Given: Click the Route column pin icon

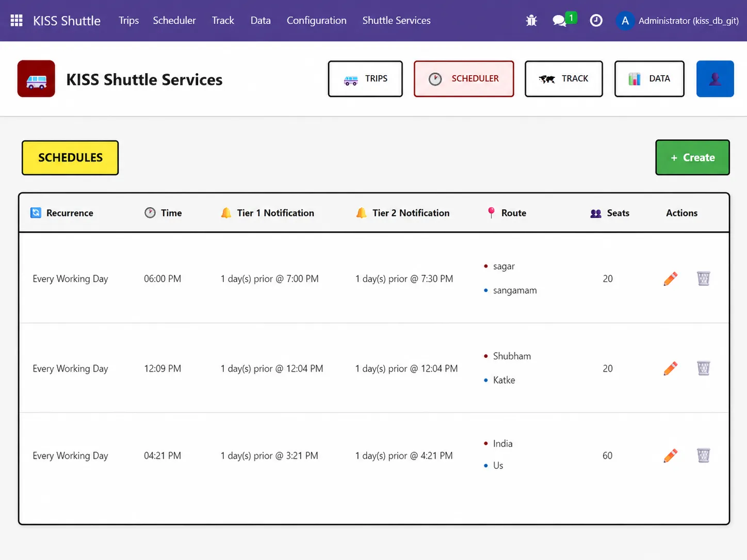Looking at the screenshot, I should [x=491, y=212].
